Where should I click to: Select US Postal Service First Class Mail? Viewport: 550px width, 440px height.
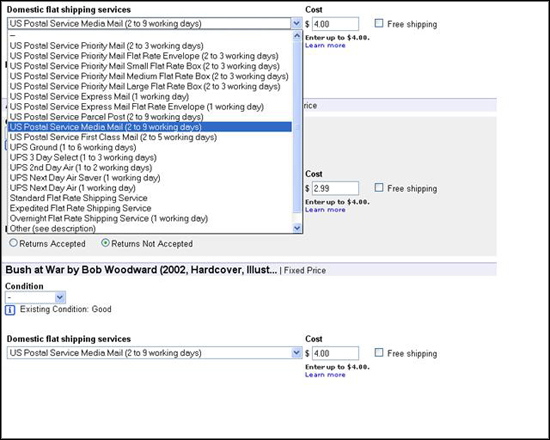[x=150, y=137]
